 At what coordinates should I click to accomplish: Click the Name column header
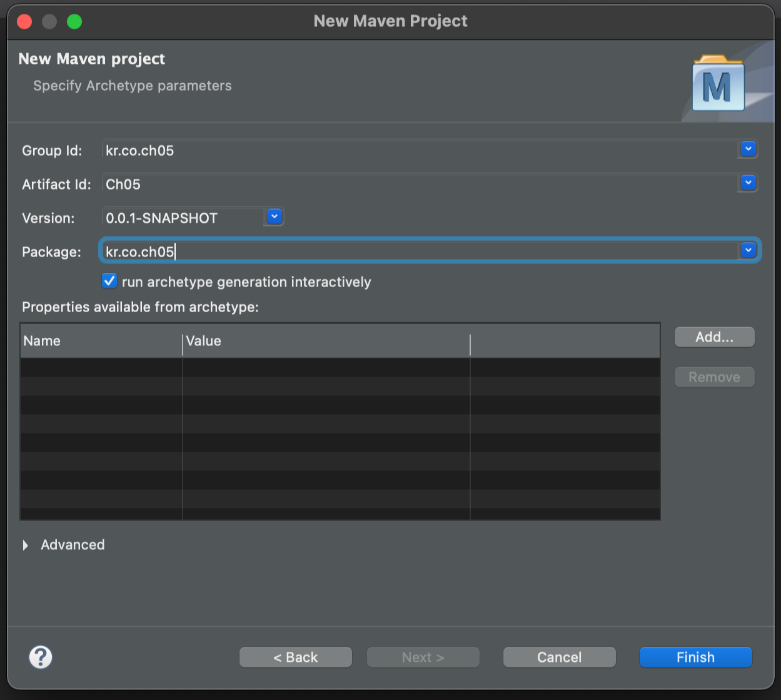tap(101, 341)
